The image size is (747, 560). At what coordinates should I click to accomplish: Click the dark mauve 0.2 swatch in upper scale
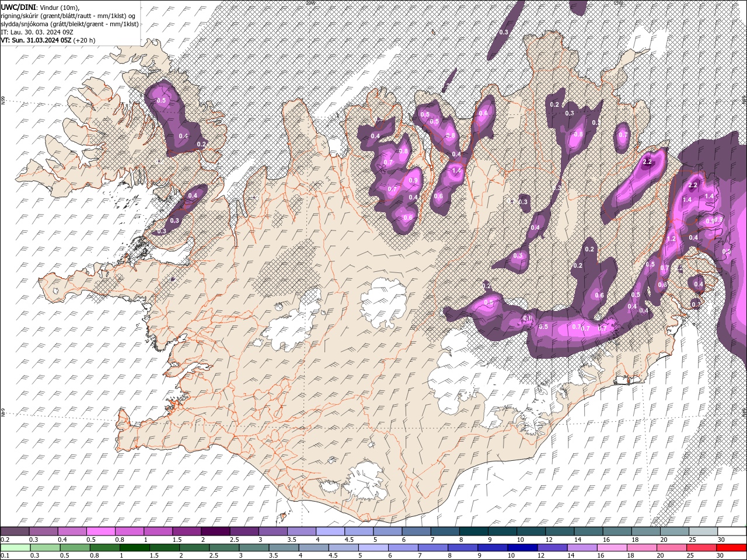15,531
